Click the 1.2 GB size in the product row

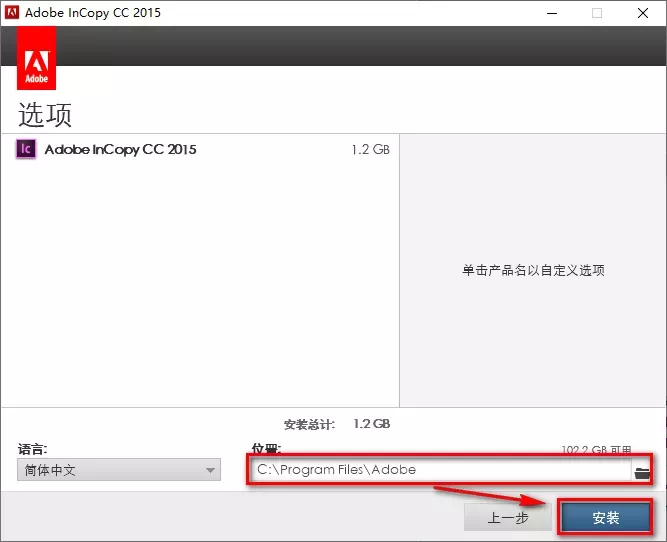click(x=370, y=150)
